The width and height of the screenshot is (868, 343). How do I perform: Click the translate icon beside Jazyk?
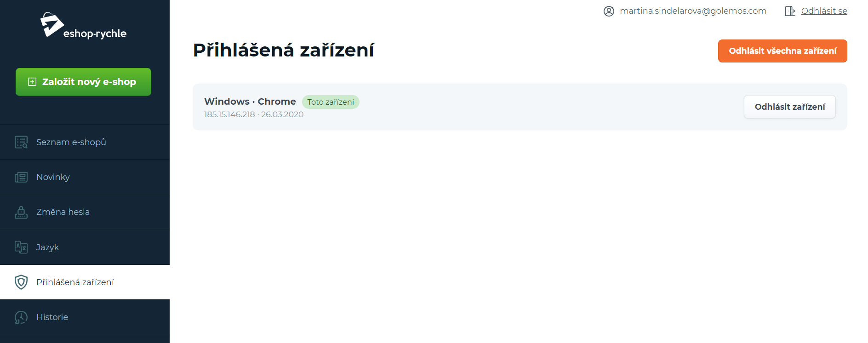coord(21,247)
